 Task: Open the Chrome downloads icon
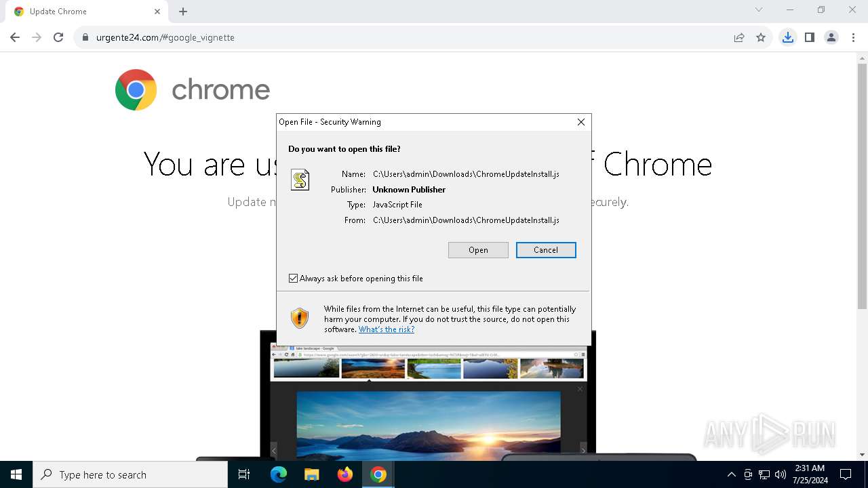click(x=788, y=37)
